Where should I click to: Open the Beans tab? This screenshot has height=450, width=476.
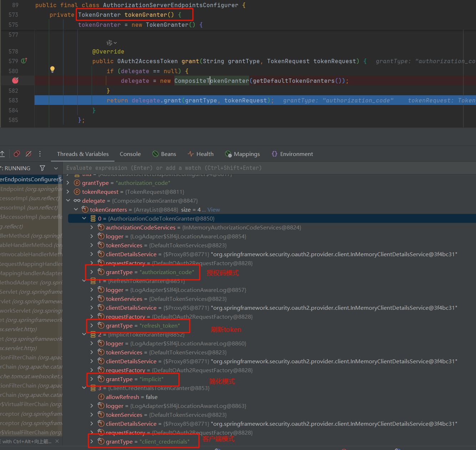click(x=164, y=154)
